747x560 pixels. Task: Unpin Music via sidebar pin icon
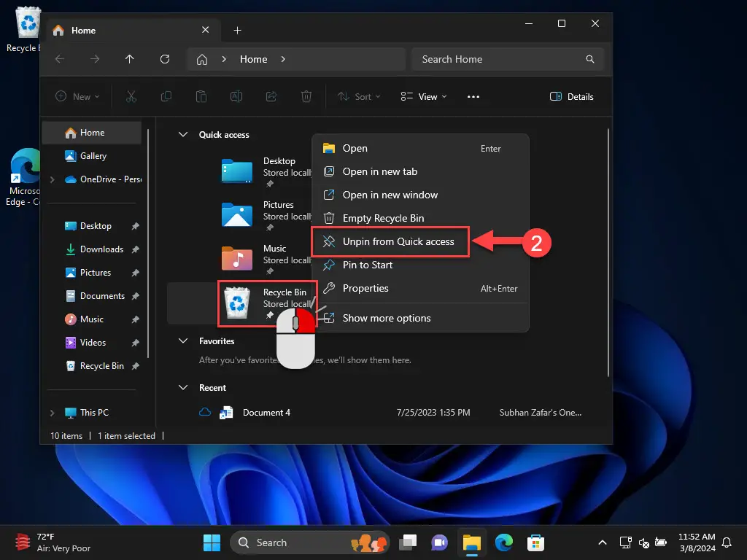click(135, 319)
